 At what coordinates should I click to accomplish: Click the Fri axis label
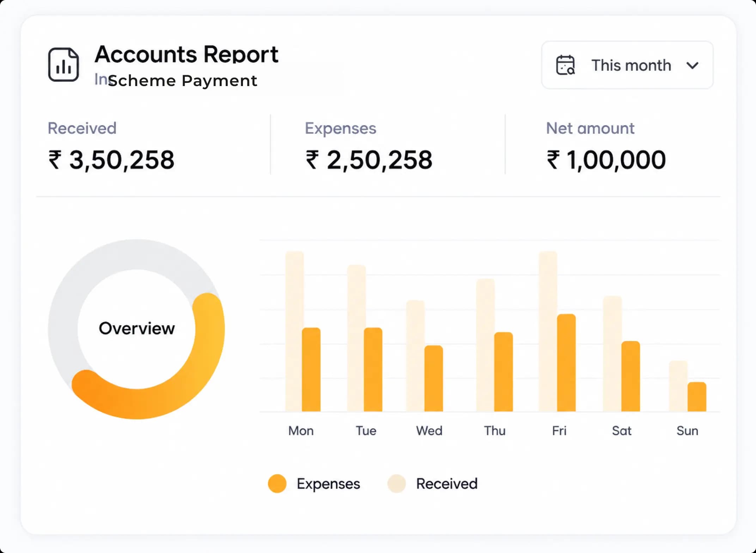(559, 431)
